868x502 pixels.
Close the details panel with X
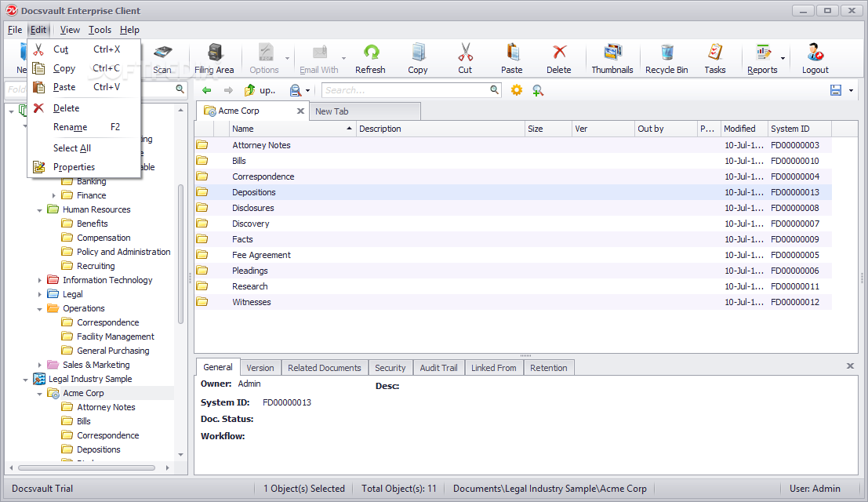click(850, 366)
